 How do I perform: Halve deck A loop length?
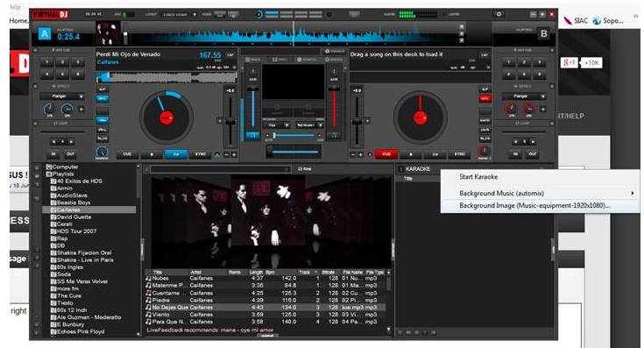click(54, 142)
